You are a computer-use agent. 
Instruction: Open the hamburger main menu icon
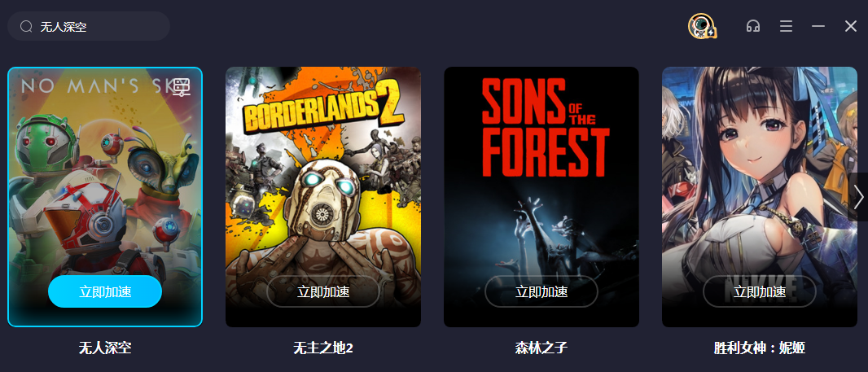pos(786,26)
